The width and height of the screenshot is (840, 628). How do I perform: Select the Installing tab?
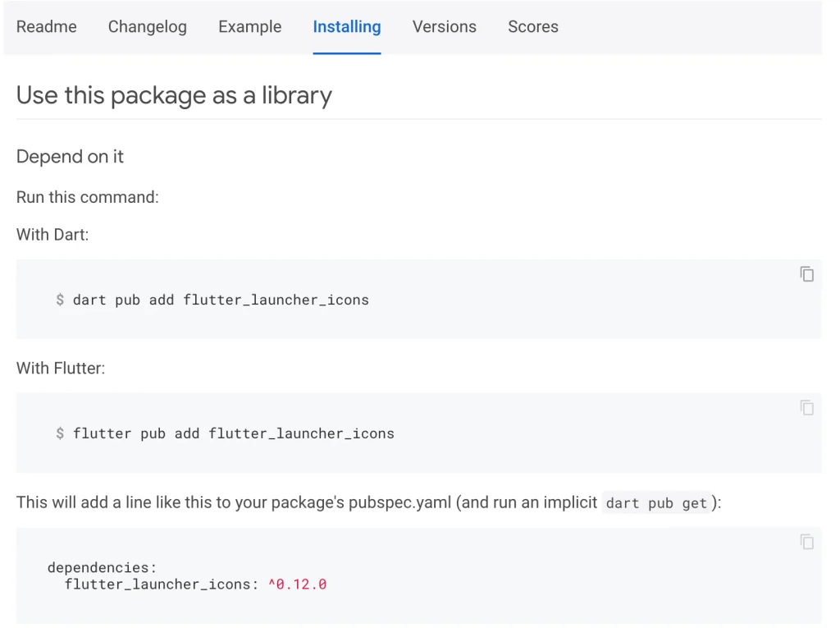point(347,26)
